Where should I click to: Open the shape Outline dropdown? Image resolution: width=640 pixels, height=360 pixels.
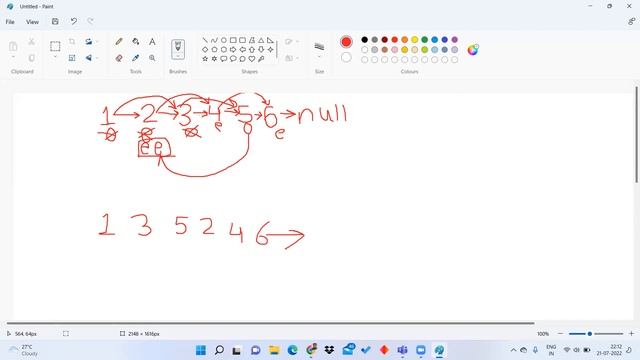(x=292, y=42)
